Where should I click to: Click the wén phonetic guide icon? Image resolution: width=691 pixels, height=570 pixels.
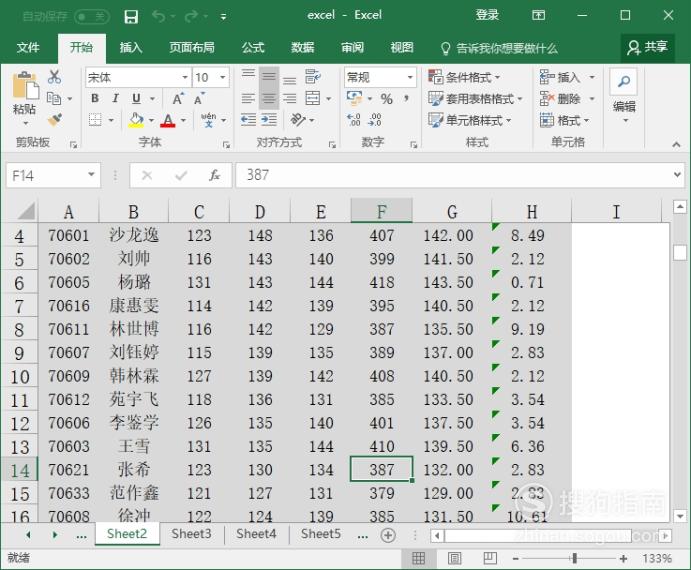click(x=208, y=120)
